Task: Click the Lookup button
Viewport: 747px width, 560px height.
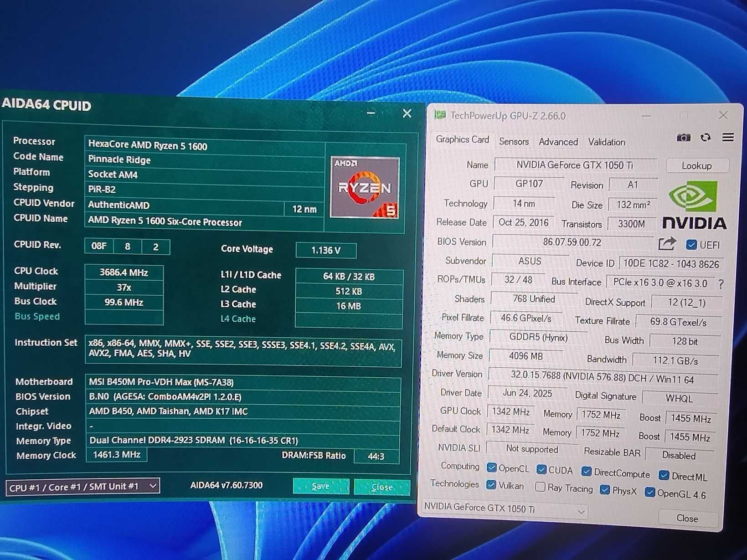Action: tap(696, 166)
